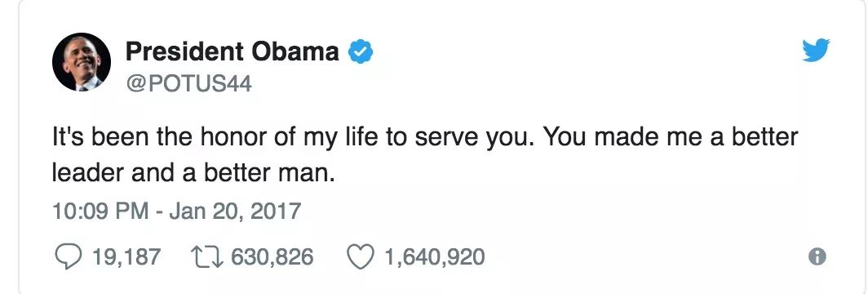Screen dimensions: 868x294
Task: Click the retweet arrows icon
Action: pos(207,257)
